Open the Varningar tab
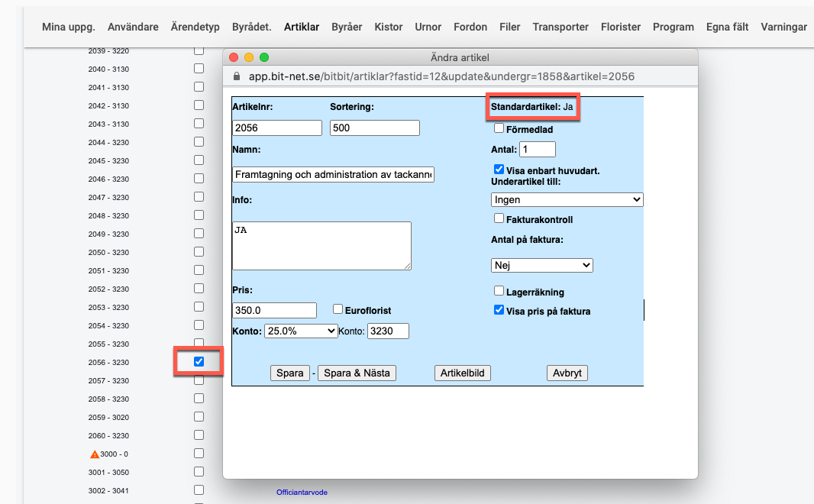The image size is (814, 504). [784, 27]
